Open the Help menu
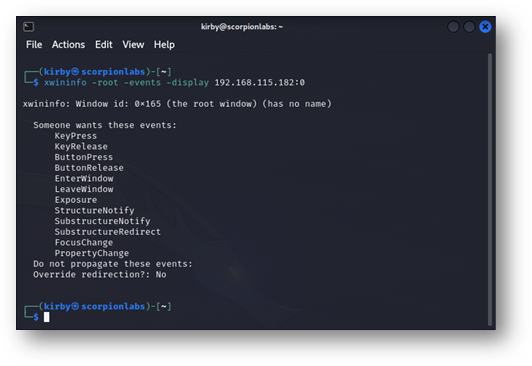The image size is (532, 366). point(164,44)
